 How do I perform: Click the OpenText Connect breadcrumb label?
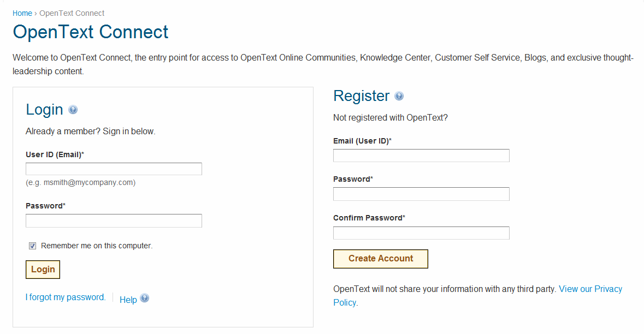[x=72, y=13]
